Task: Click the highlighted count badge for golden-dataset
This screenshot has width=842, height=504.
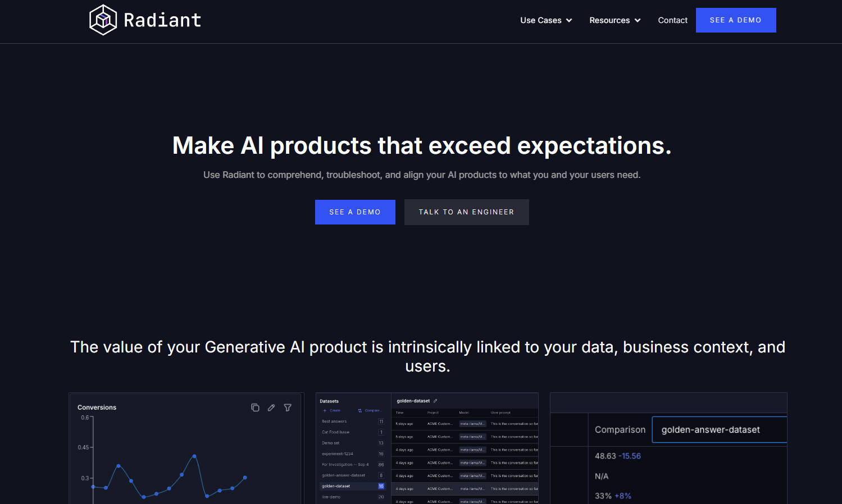Action: click(381, 486)
